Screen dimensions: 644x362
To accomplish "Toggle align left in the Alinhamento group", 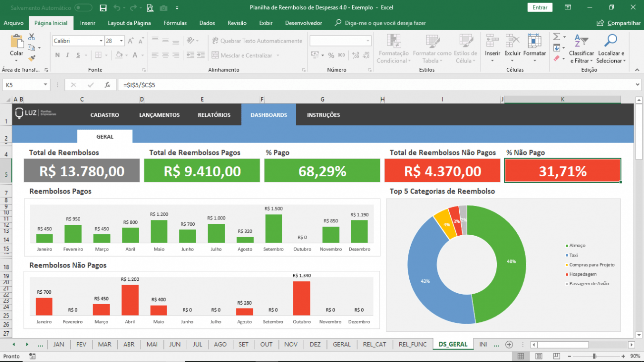I will pos(155,55).
